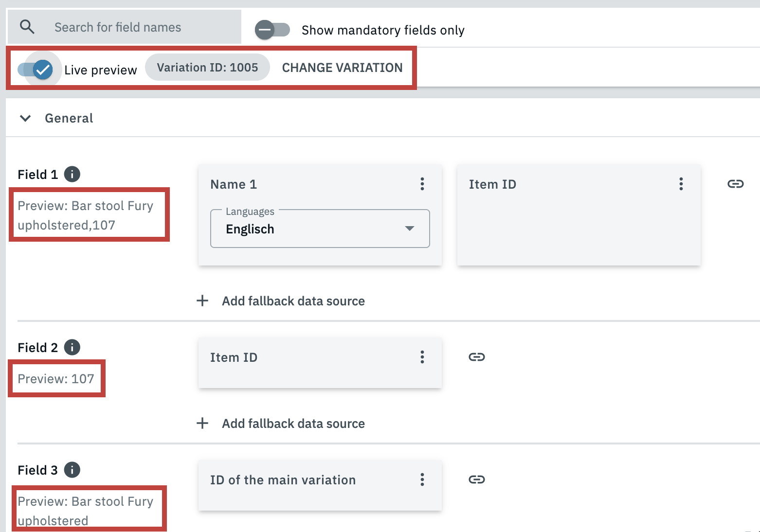Image resolution: width=760 pixels, height=532 pixels.
Task: Click CHANGE VARIATION button
Action: point(342,68)
